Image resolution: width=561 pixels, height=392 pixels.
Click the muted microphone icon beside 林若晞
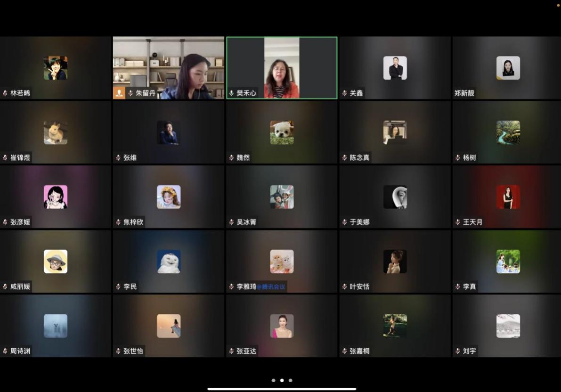5,93
